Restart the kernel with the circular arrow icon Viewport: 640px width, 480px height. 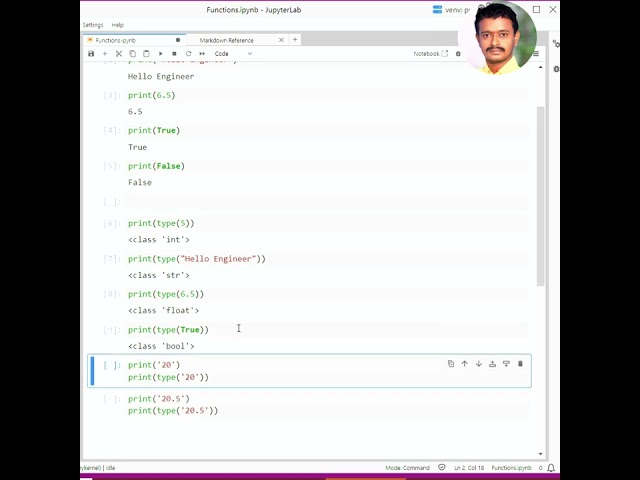(x=188, y=53)
